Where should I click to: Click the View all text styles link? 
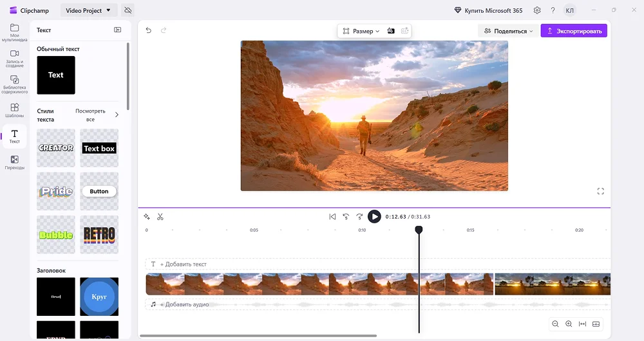[x=90, y=115]
